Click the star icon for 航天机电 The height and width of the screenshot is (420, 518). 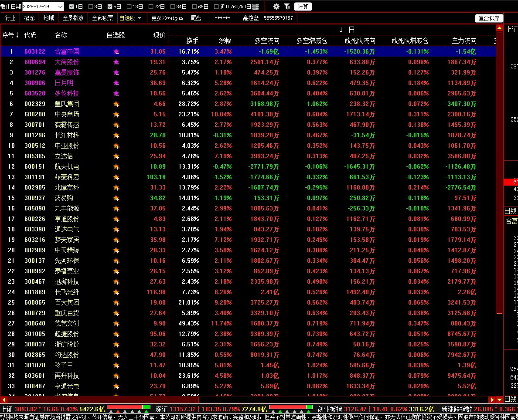(x=116, y=167)
